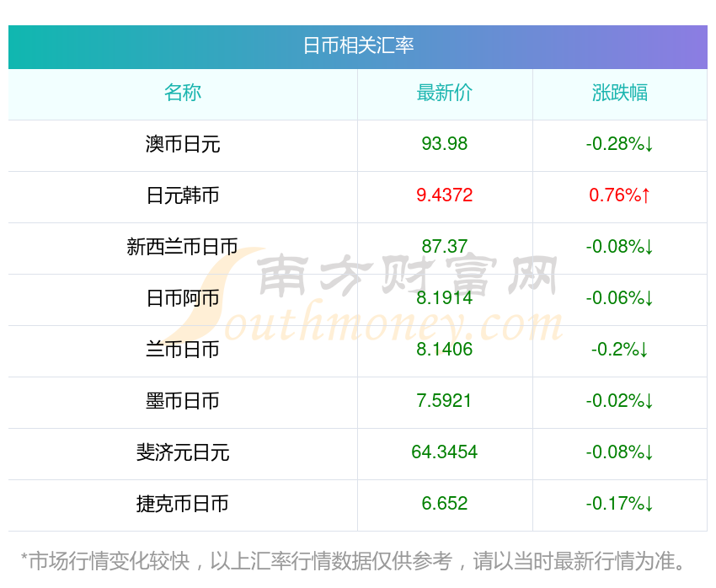Click the table title 日币相关汇率
The height and width of the screenshot is (588, 716).
(359, 45)
